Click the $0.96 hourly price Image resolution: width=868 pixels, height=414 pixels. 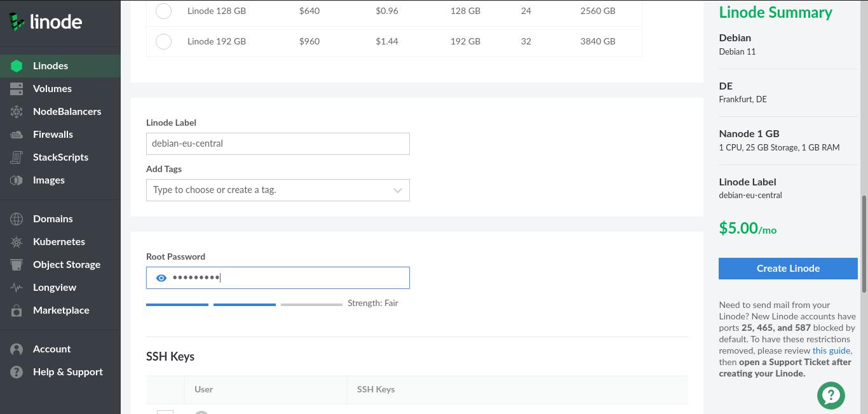[x=387, y=11]
